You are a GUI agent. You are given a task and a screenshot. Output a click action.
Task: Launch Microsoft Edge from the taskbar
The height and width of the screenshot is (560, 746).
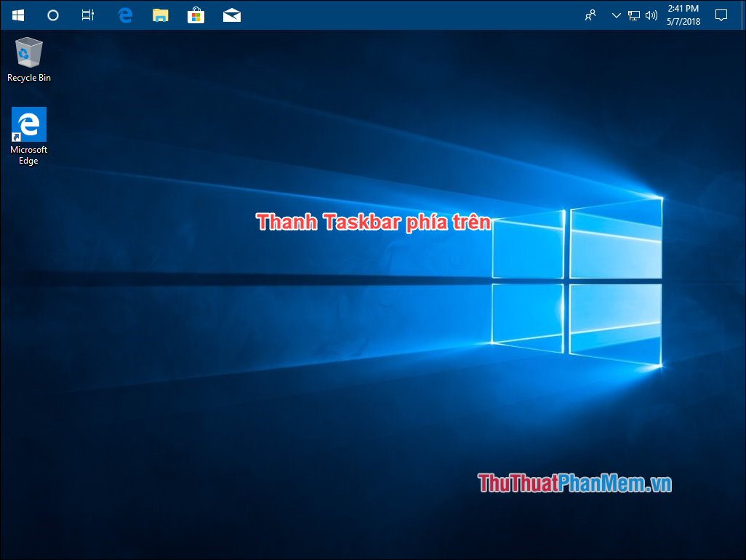point(124,15)
